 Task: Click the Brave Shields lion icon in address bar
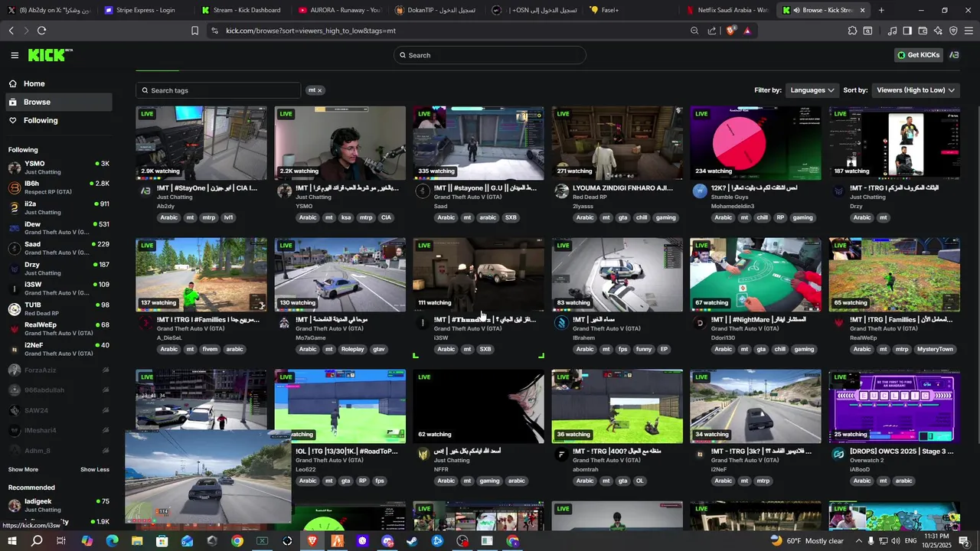coord(730,31)
